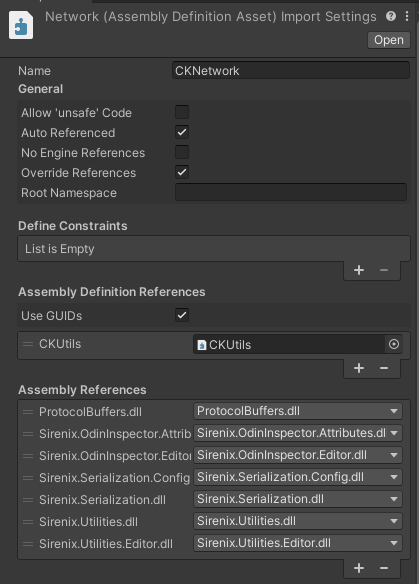Grab the drag handle beside ProtocolBuffers.dll
The height and width of the screenshot is (584, 419).
[x=28, y=412]
